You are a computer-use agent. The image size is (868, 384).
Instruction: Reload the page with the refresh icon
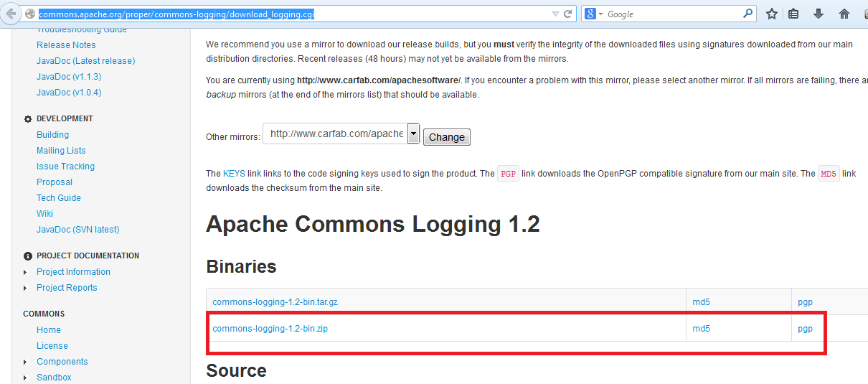click(567, 14)
